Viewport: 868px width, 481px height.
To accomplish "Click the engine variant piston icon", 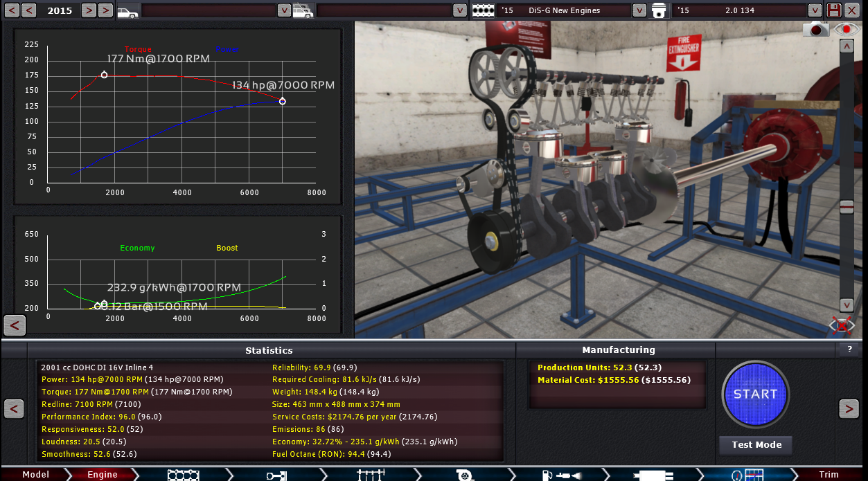I will (658, 11).
